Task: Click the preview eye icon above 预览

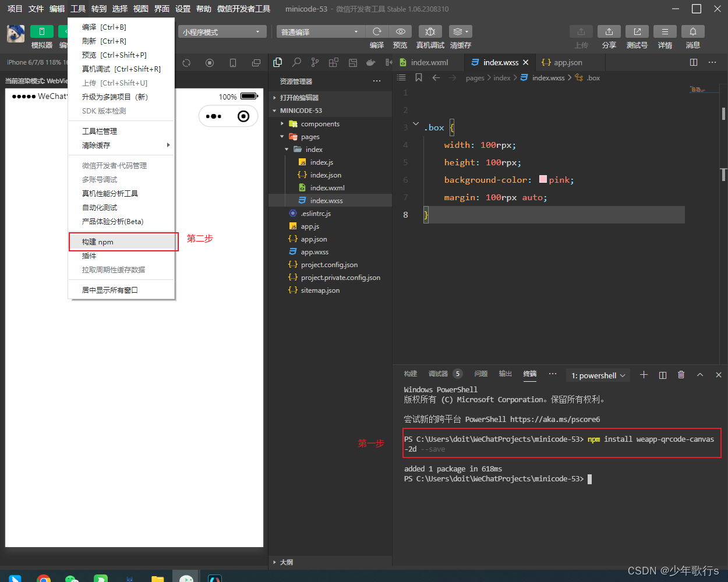Action: tap(400, 31)
